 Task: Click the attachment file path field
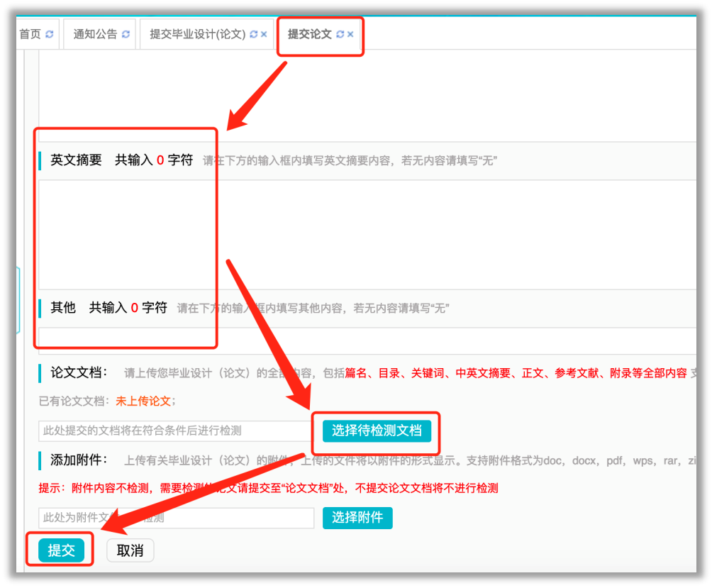175,518
